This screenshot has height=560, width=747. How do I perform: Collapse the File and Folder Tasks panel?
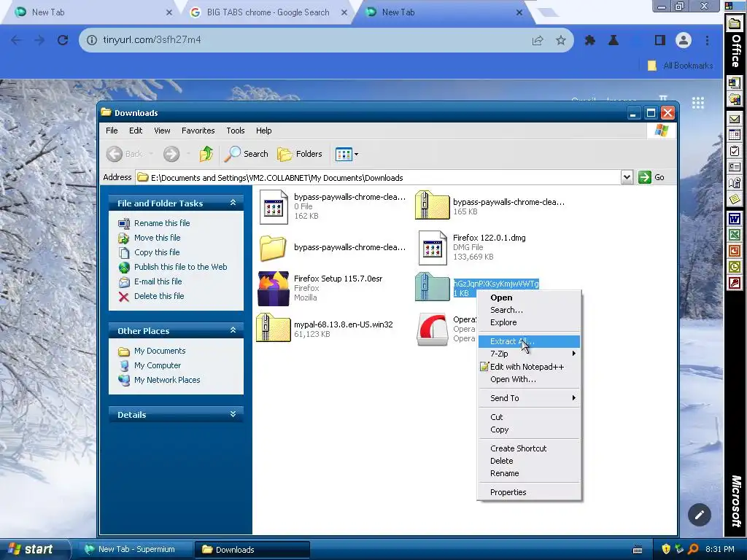coord(233,203)
